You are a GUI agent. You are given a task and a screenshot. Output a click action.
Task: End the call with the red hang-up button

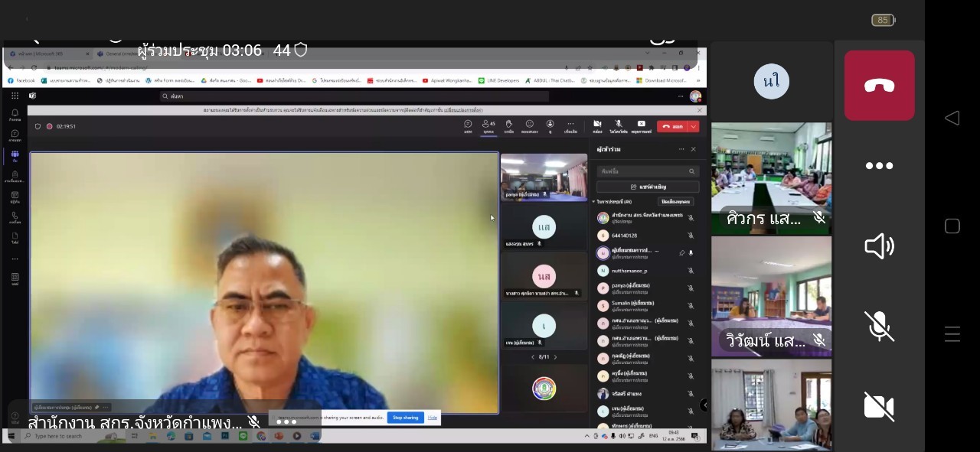tap(879, 86)
